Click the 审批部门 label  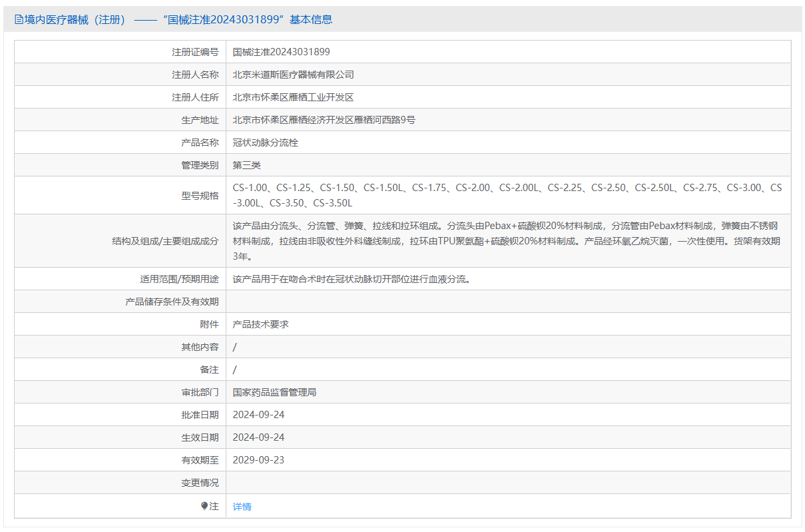pyautogui.click(x=200, y=392)
